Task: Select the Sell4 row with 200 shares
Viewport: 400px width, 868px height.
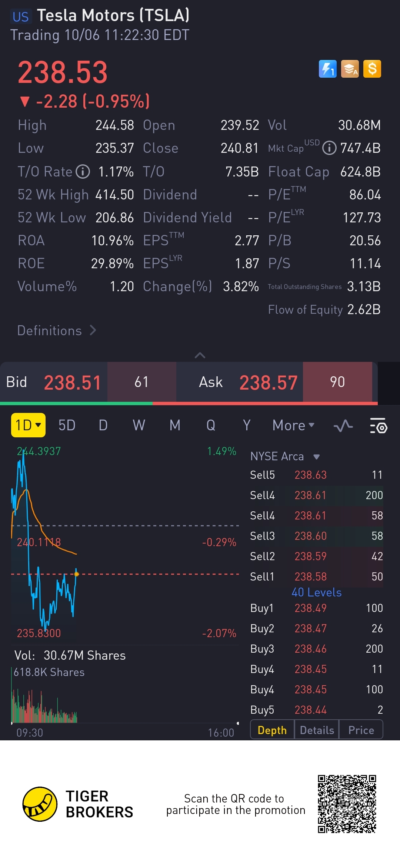Action: click(317, 495)
